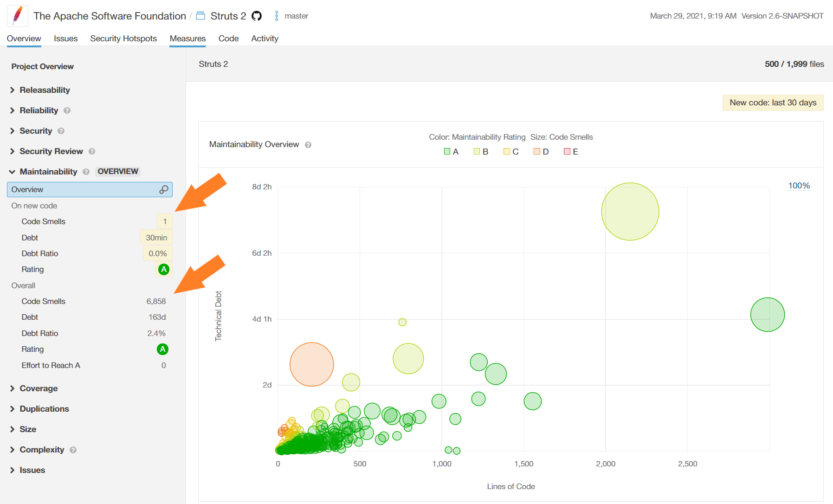
Task: Select new code Debt Ratio measure
Action: (x=90, y=253)
